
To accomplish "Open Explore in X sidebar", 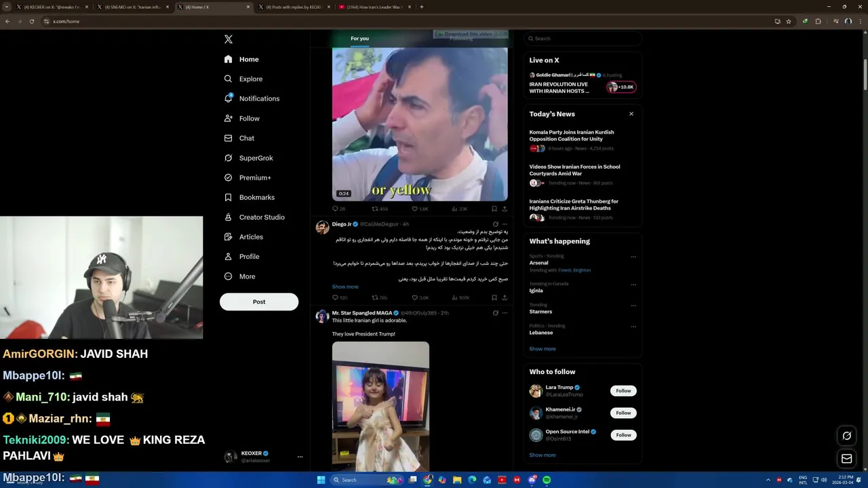I will (x=243, y=79).
